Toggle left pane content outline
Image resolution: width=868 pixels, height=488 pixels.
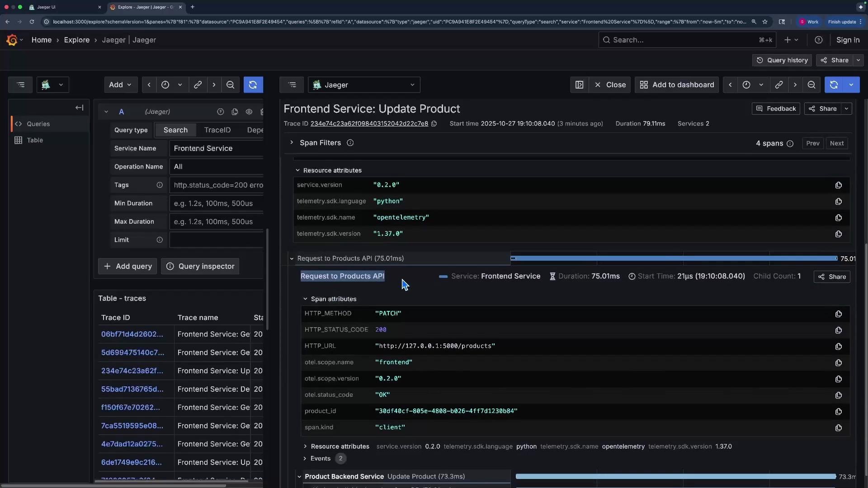point(20,85)
